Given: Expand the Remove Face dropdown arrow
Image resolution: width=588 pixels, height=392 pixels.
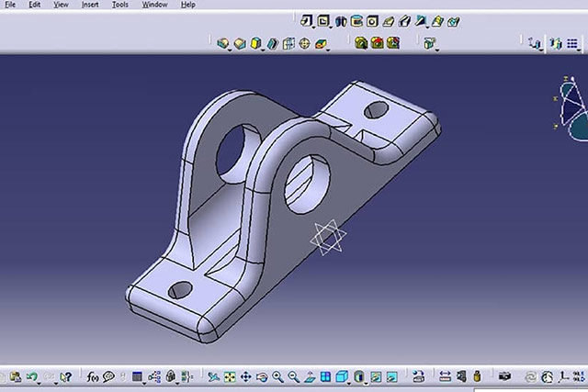Looking at the screenshot, I should [x=328, y=50].
